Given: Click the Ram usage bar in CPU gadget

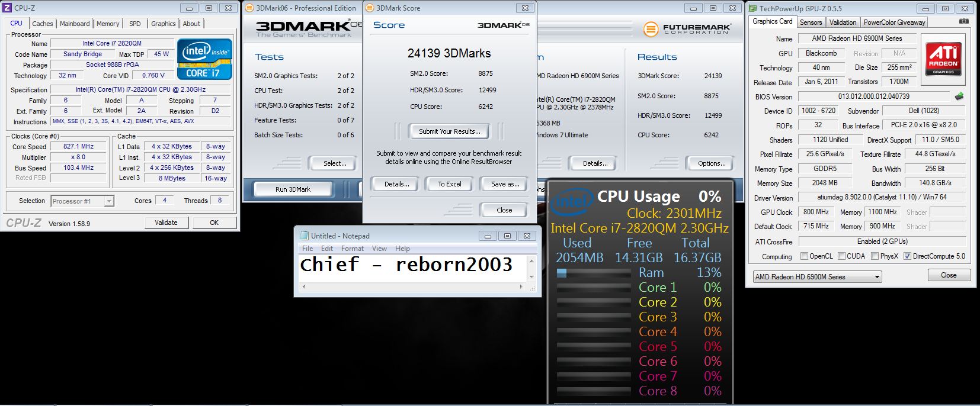Looking at the screenshot, I should (x=594, y=273).
